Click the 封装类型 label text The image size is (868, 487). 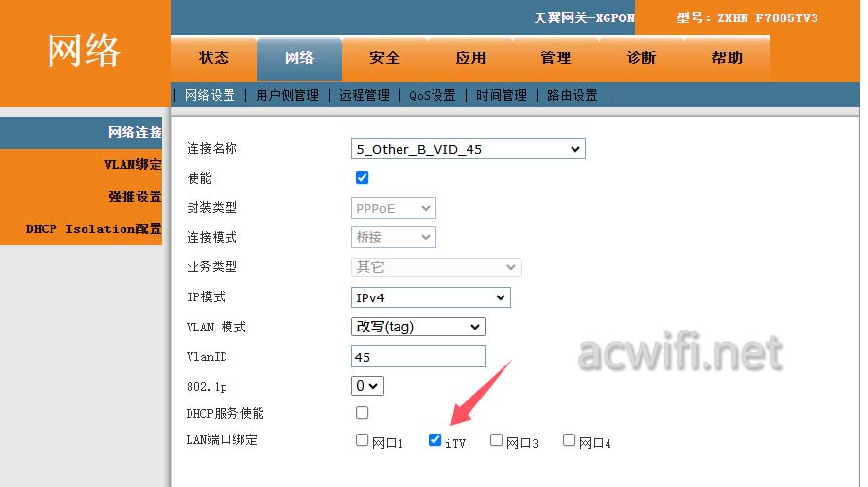coord(212,207)
